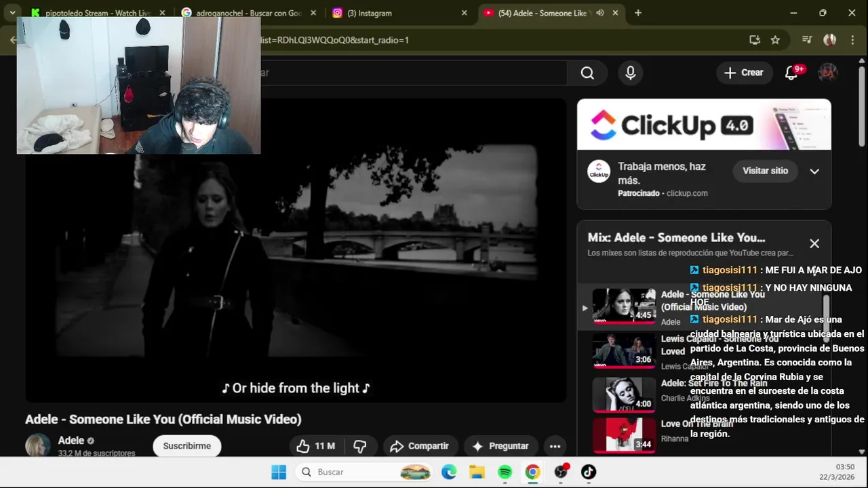868x488 pixels.
Task: Click the Preguntar button
Action: [500, 446]
